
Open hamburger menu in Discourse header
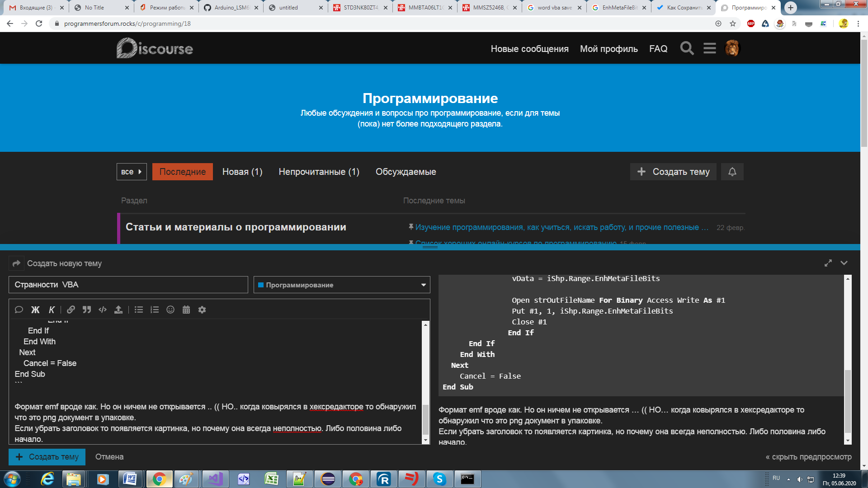coord(710,48)
